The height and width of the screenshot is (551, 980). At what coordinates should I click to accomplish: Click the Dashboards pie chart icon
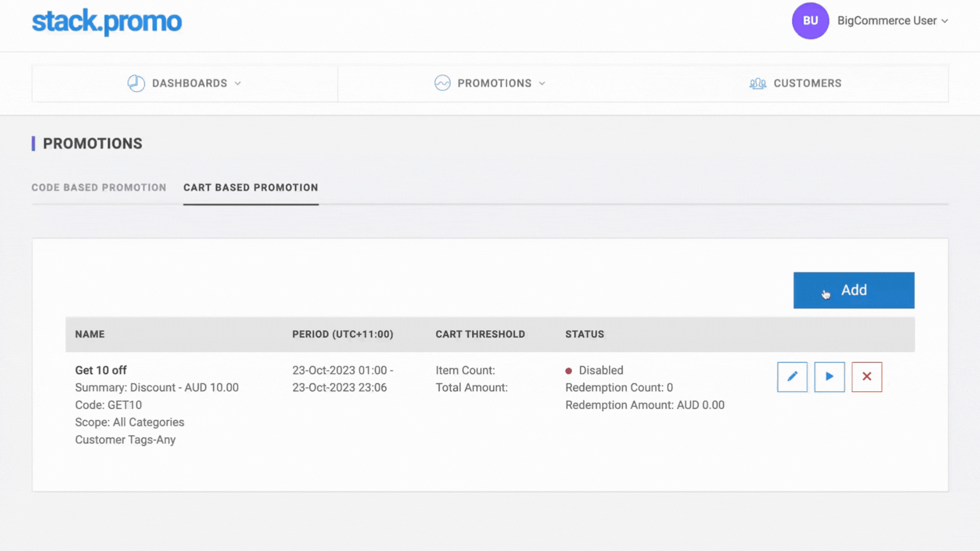coord(136,83)
